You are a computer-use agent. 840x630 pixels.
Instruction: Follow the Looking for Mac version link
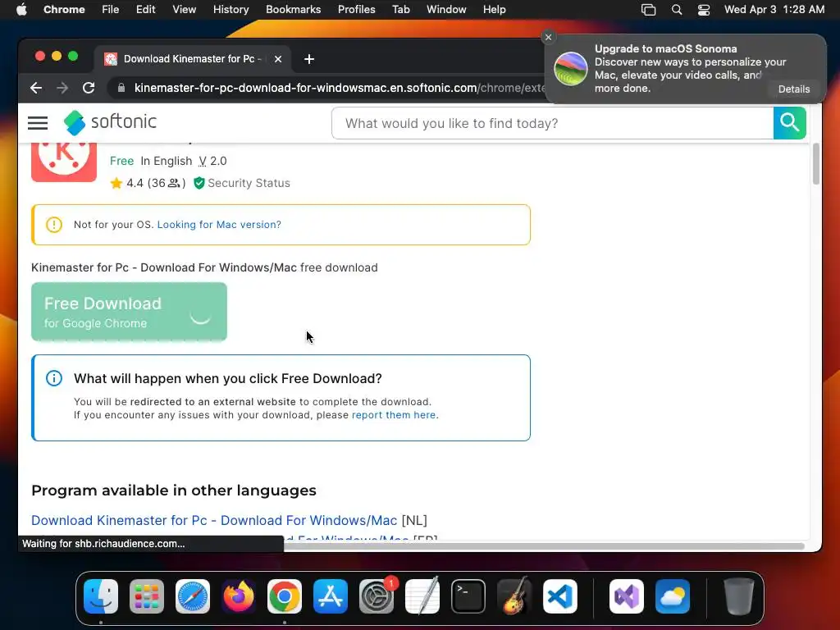pyautogui.click(x=219, y=225)
